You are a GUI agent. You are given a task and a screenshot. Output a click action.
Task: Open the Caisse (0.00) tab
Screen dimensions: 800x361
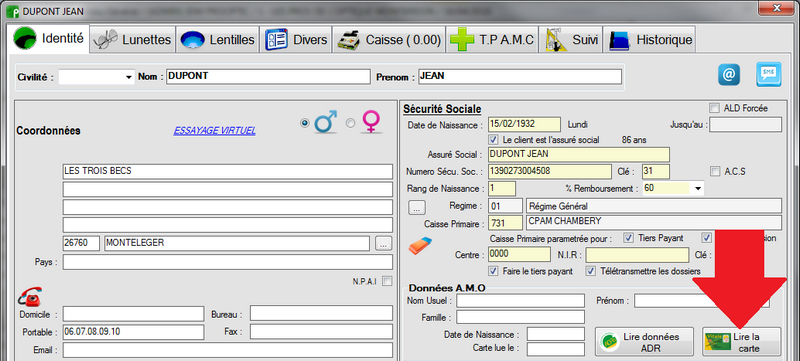click(389, 40)
